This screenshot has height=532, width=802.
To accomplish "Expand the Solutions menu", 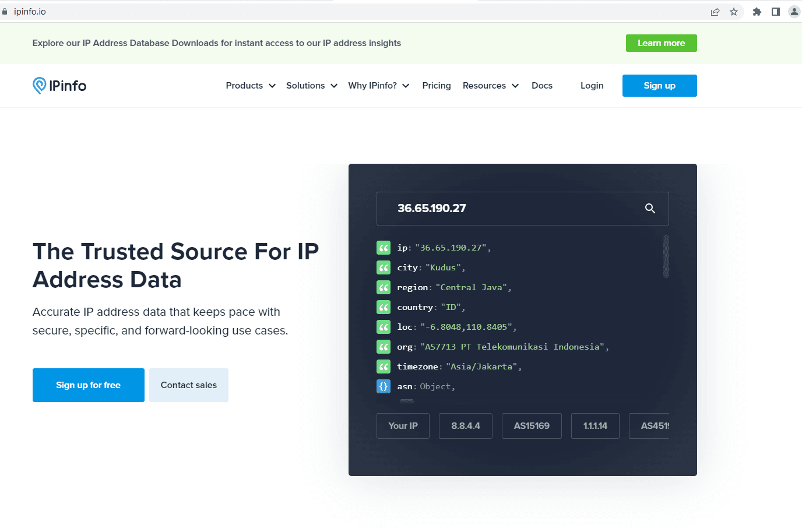I will 312,86.
